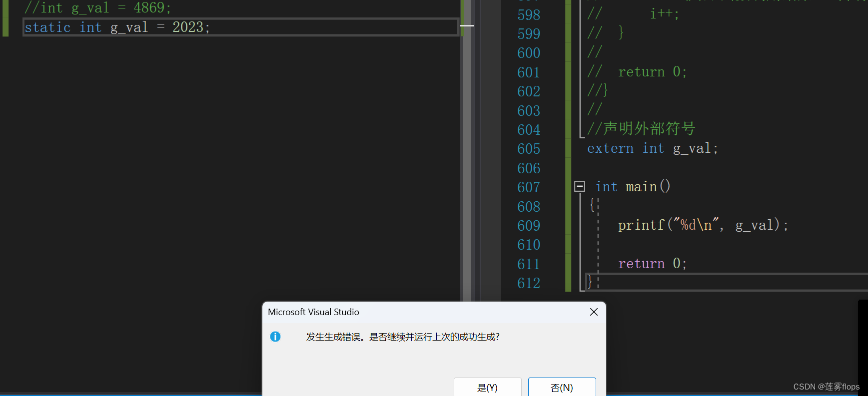The image size is (868, 396).
Task: Collapse the int main() code block
Action: coord(580,186)
